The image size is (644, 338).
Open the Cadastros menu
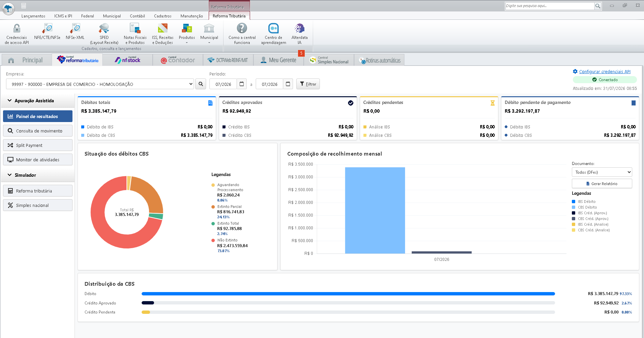coord(162,16)
